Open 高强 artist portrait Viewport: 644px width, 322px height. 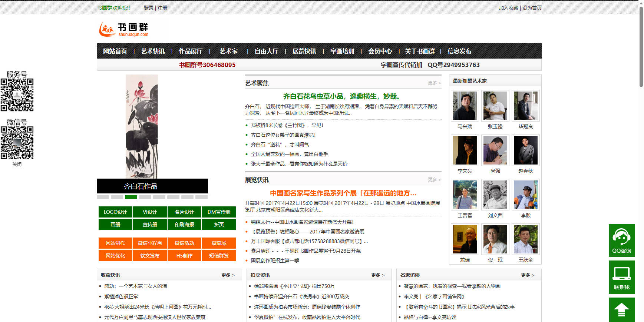[495, 150]
